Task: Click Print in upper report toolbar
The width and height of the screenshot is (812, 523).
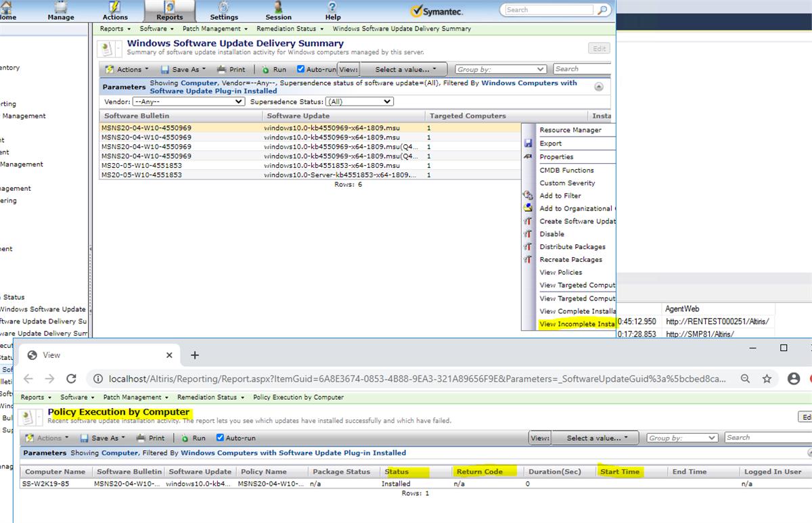Action: pos(231,69)
